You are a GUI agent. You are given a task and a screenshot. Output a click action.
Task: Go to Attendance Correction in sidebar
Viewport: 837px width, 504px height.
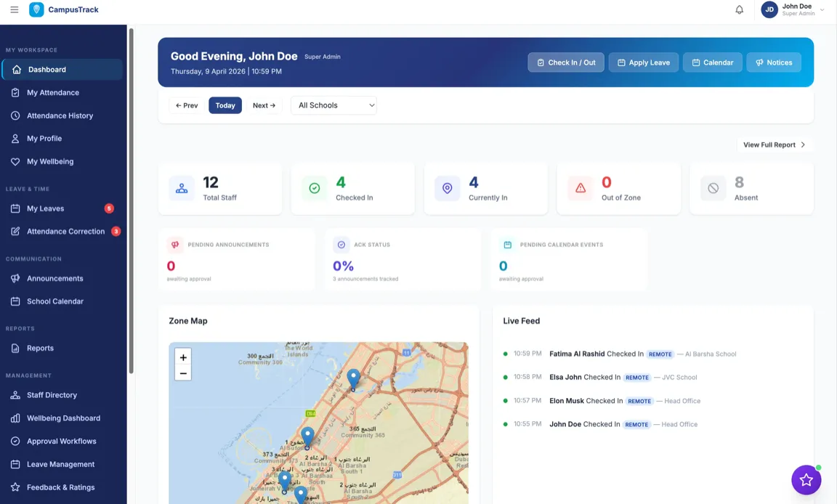[65, 232]
